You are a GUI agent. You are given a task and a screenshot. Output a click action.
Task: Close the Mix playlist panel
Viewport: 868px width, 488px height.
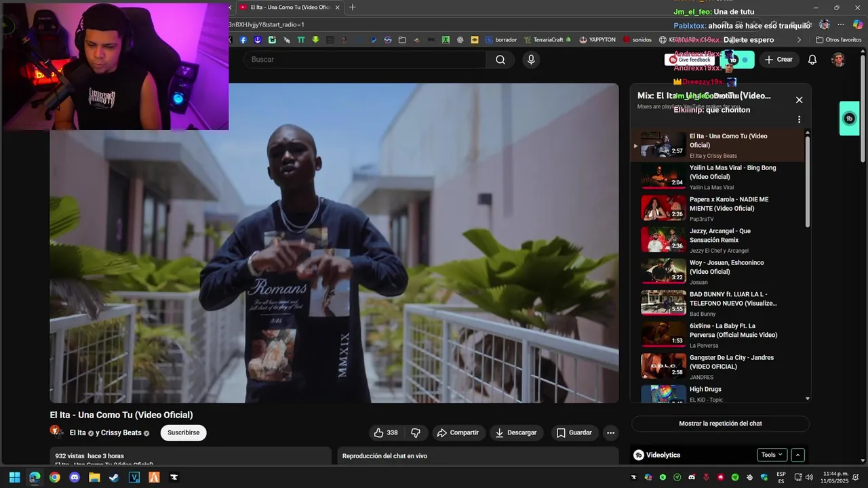799,100
